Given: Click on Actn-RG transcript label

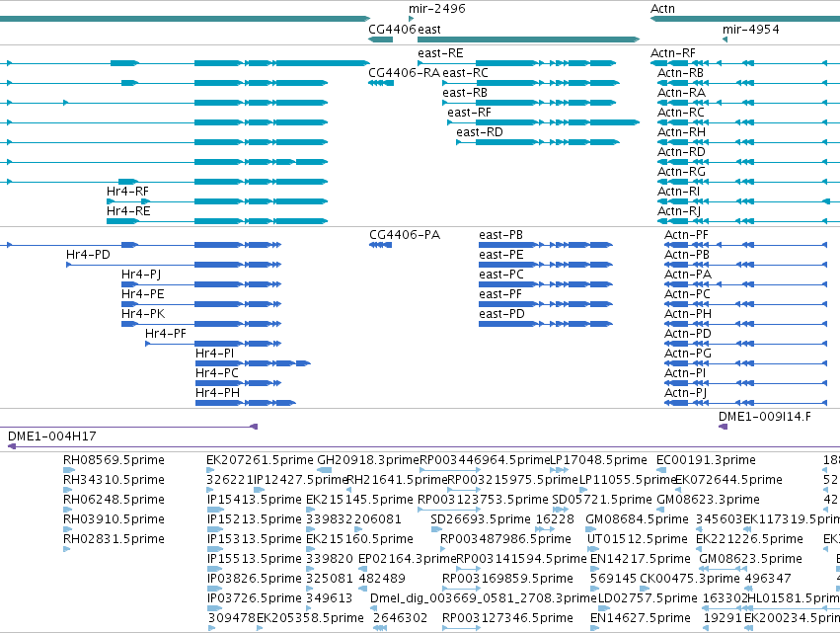Looking at the screenshot, I should tap(681, 172).
